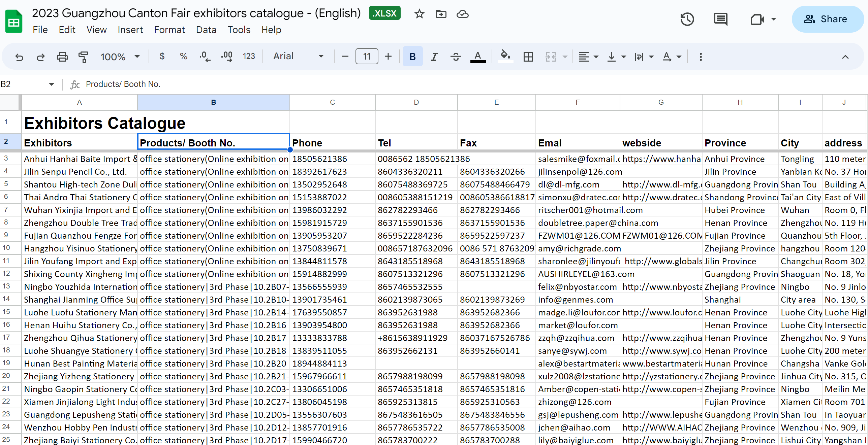Viewport: 868px width, 445px height.
Task: Select phone number cell 13903954800
Action: point(332,325)
